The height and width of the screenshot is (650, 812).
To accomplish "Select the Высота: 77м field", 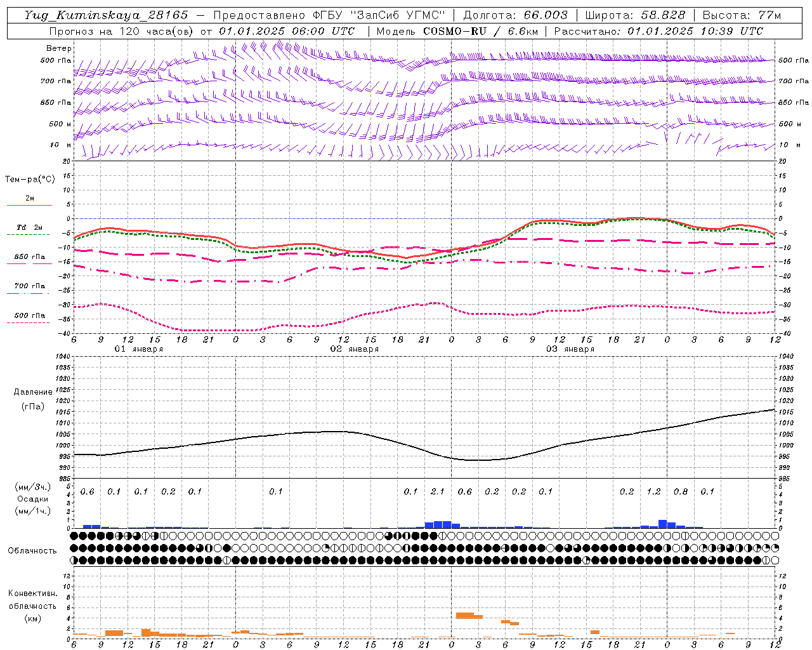I will coord(742,15).
